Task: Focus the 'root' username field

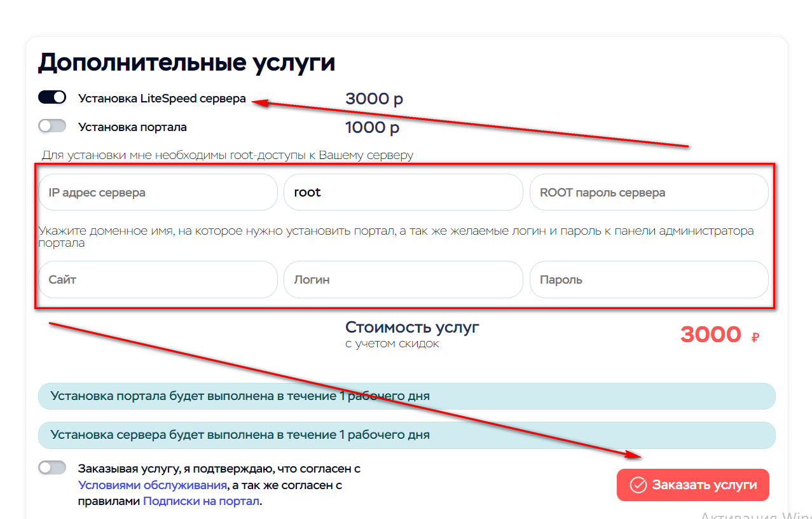Action: click(403, 192)
